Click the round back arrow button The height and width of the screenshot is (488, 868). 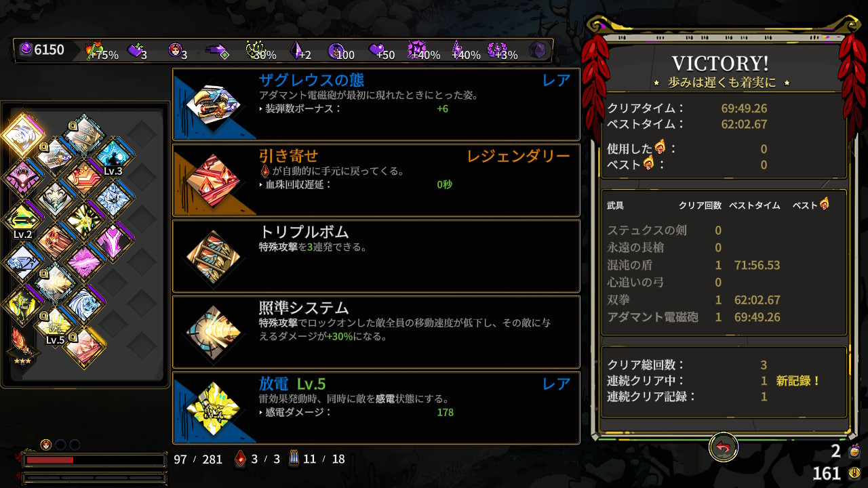pos(724,448)
